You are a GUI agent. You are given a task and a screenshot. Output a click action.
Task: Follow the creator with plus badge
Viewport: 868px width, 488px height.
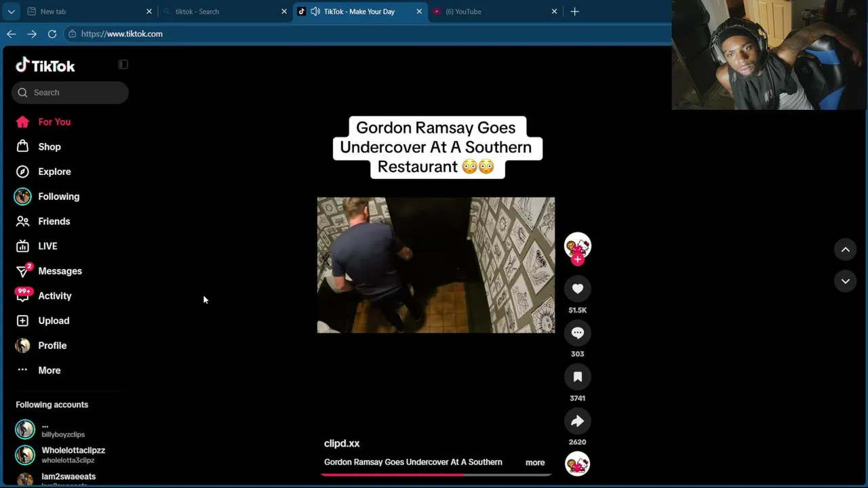tap(578, 259)
